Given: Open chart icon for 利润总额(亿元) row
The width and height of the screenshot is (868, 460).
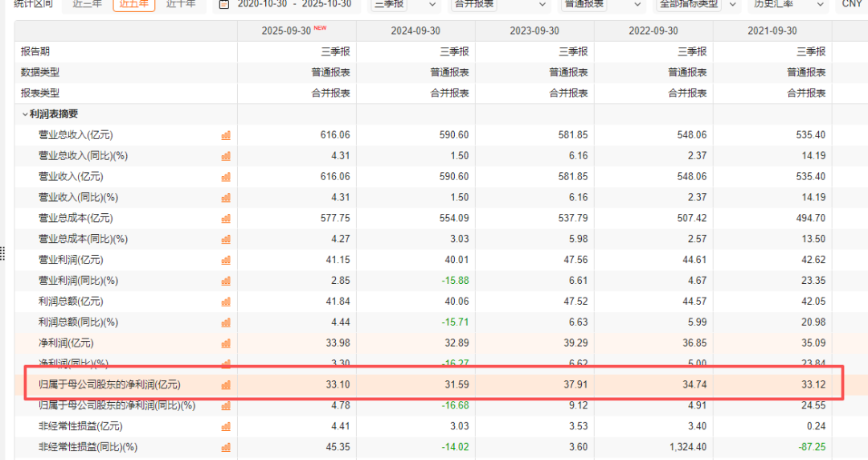Looking at the screenshot, I should tap(226, 302).
